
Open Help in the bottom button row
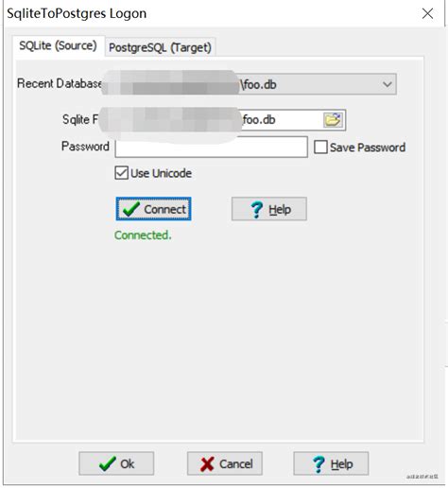pos(331,463)
